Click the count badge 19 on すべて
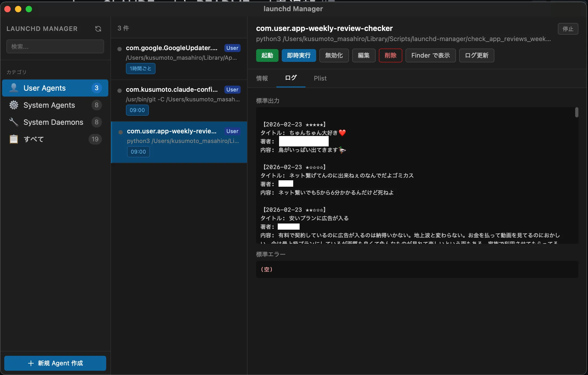The image size is (588, 375). 95,139
